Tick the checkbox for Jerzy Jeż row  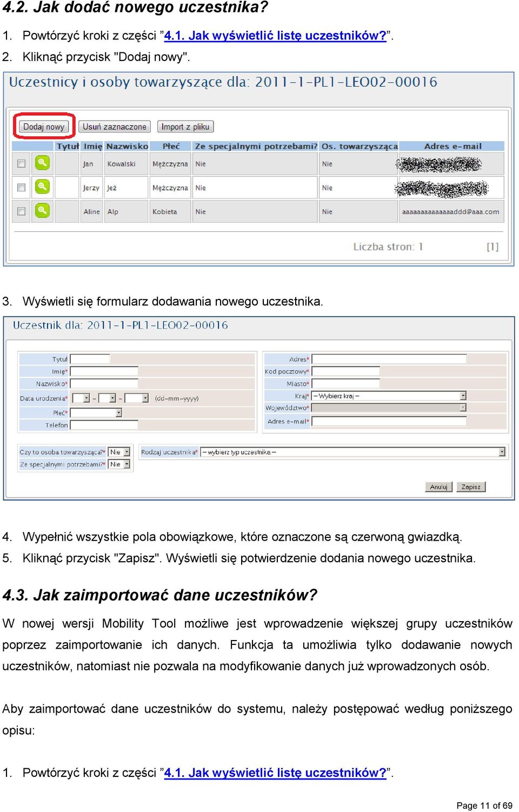click(22, 188)
